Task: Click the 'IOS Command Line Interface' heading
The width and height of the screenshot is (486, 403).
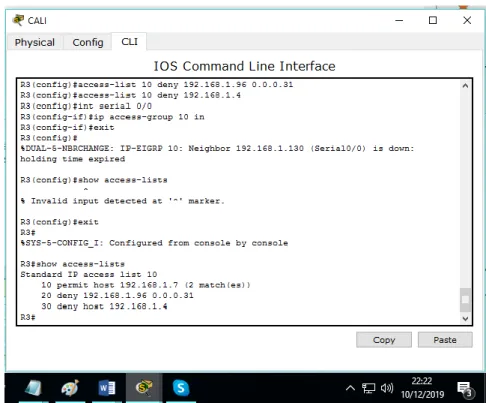Action: tap(244, 66)
